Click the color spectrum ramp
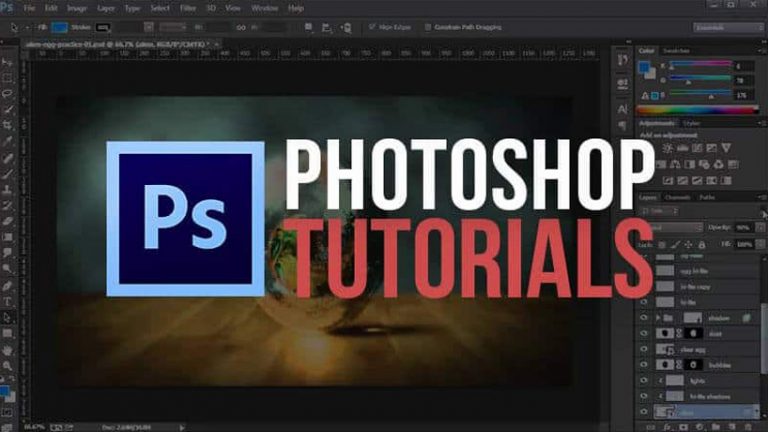The height and width of the screenshot is (432, 768). coord(697,110)
